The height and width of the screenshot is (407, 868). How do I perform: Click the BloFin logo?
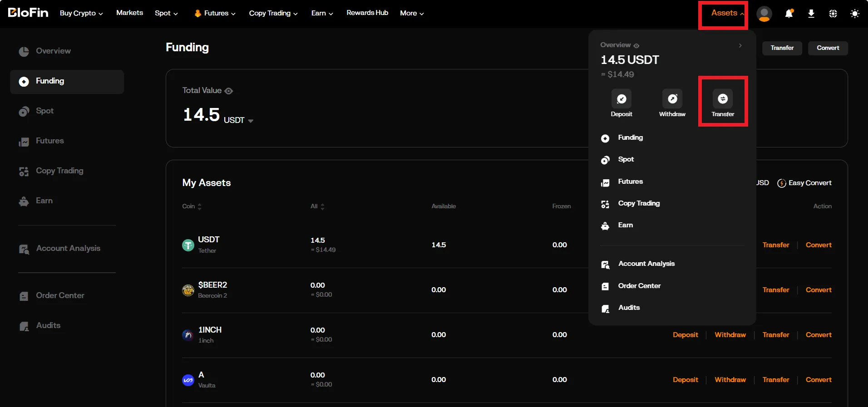click(28, 13)
